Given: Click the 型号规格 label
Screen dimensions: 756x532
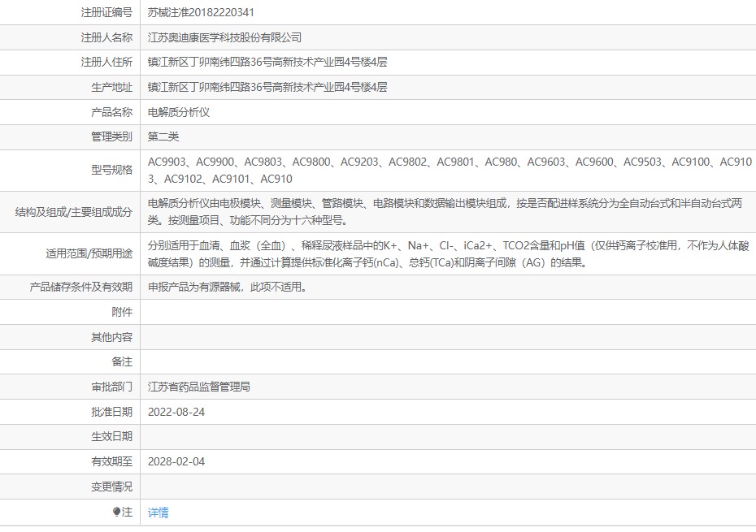Looking at the screenshot, I should tap(112, 170).
